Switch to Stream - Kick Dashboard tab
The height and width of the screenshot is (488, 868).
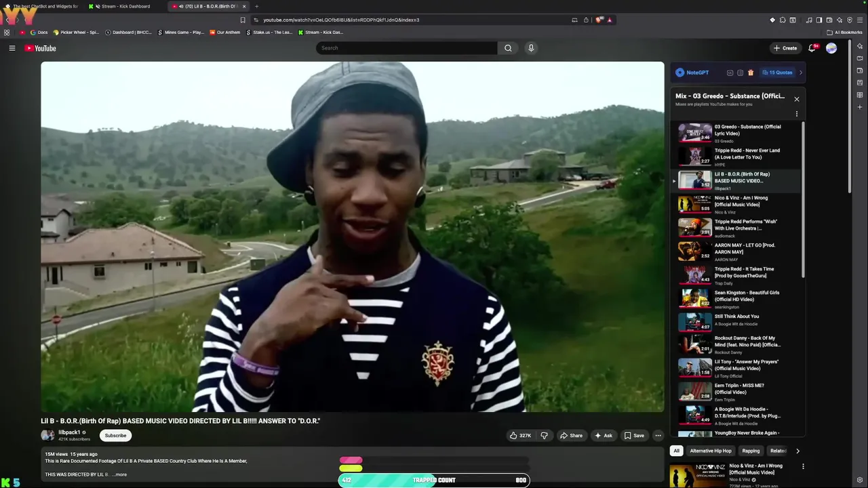pos(124,6)
